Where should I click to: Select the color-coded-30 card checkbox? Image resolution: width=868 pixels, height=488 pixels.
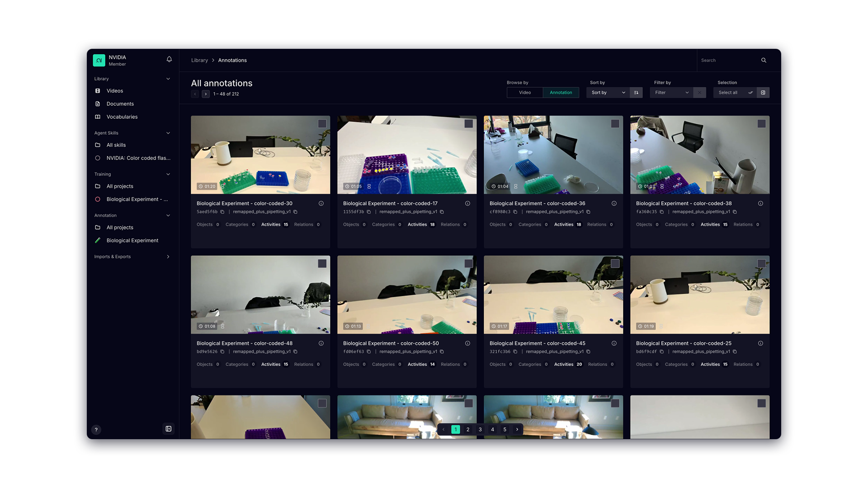(x=322, y=123)
